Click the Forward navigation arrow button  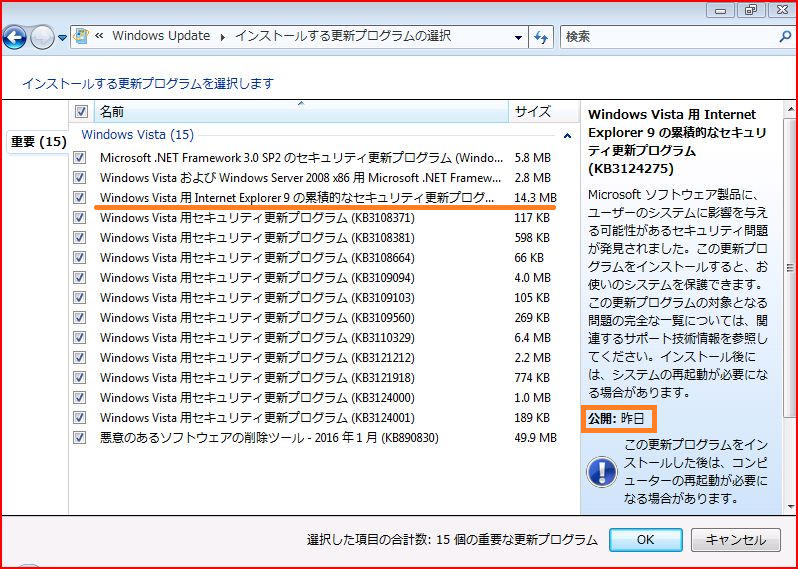pyautogui.click(x=42, y=37)
